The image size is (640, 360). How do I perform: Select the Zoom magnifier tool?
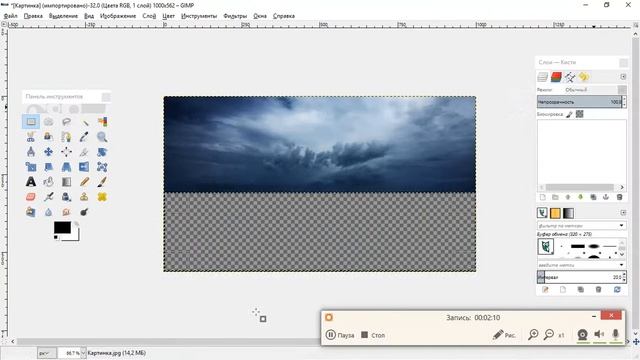[102, 137]
